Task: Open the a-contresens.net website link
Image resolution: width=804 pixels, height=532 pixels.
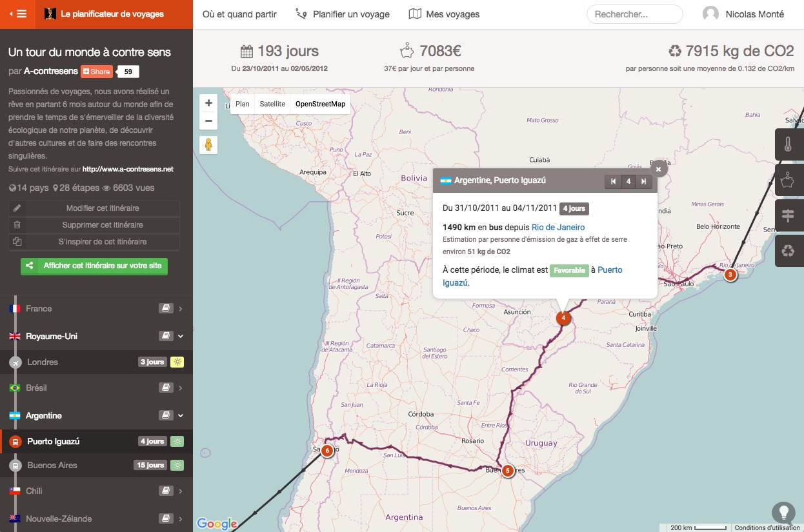Action: point(128,169)
